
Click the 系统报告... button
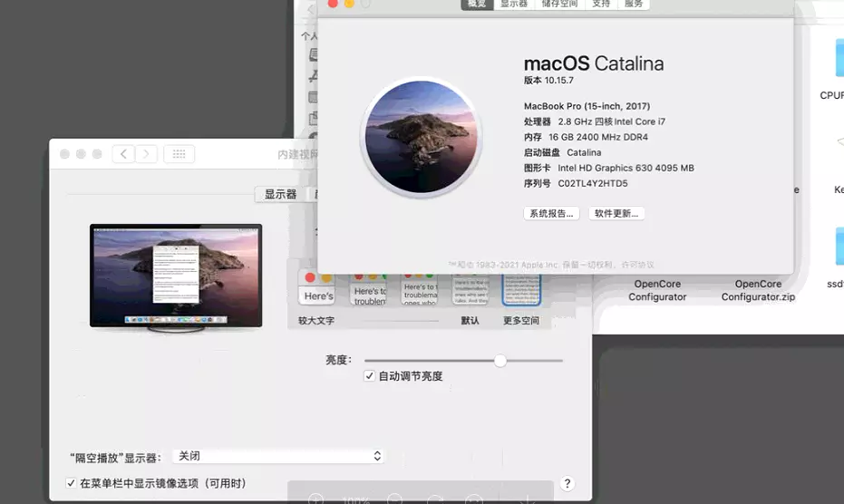(x=551, y=213)
